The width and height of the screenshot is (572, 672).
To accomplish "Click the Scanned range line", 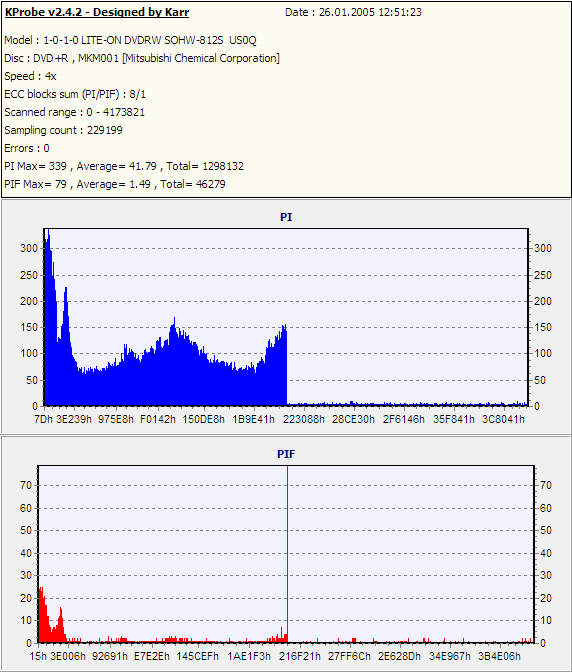I will click(x=75, y=112).
